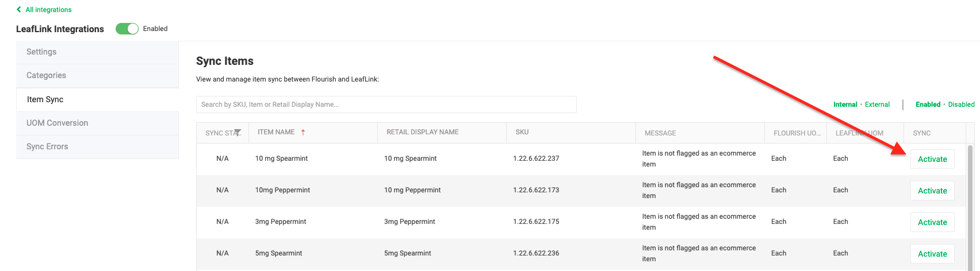Open the Sync Errors tab
This screenshot has height=271, width=980.
(x=97, y=146)
